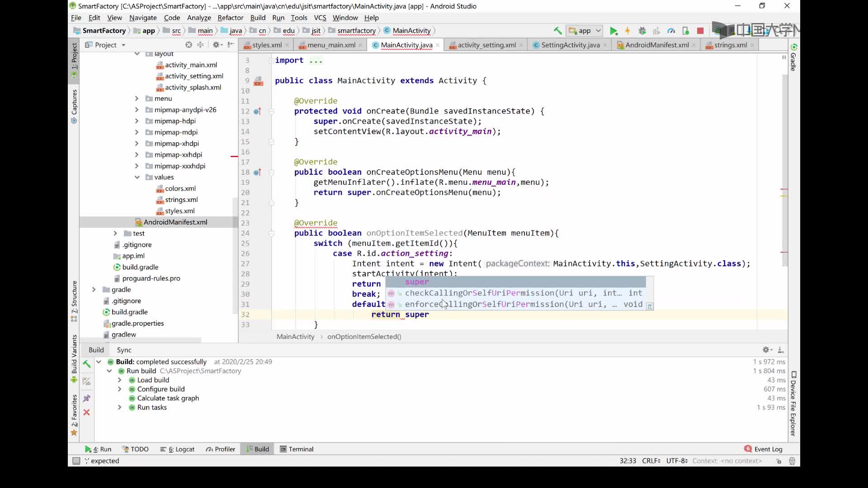Fold the onCreate method at line 12
The image size is (868, 488).
272,111
